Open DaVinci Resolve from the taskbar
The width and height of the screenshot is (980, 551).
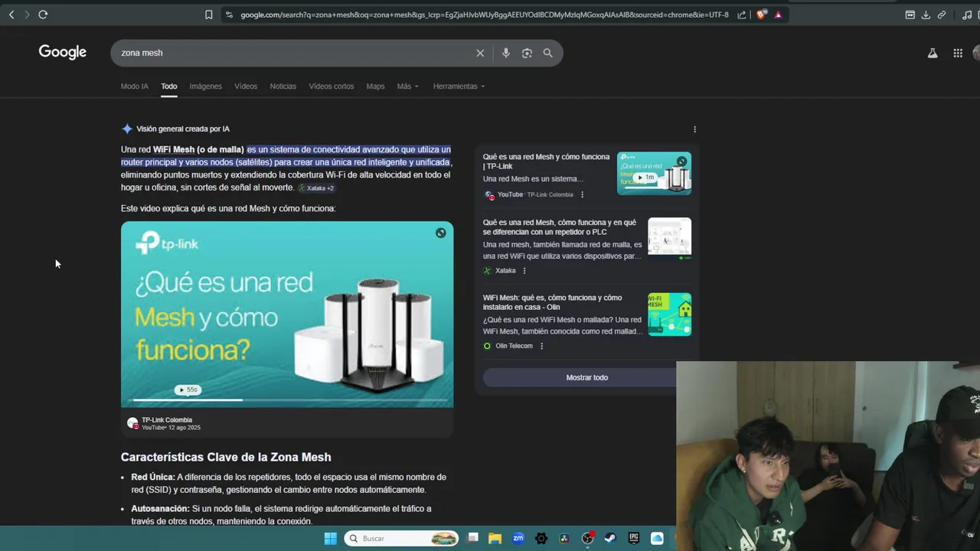[x=564, y=539]
